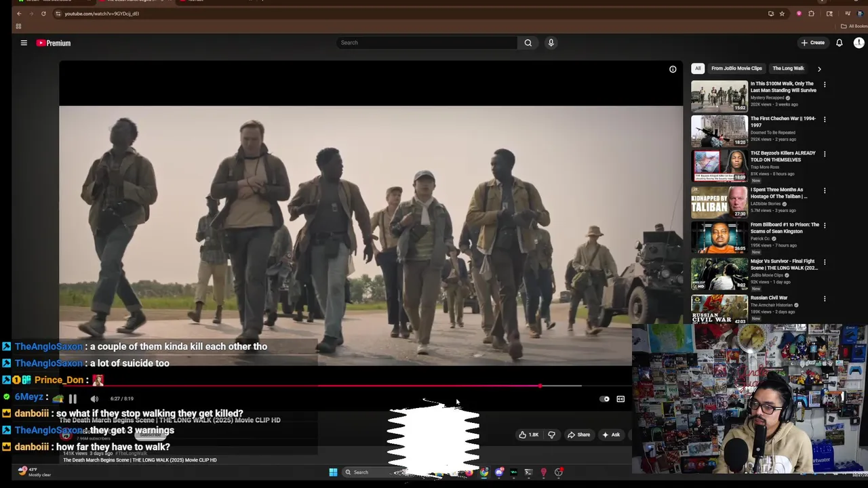Open options for First Chechen War video

pos(825,119)
